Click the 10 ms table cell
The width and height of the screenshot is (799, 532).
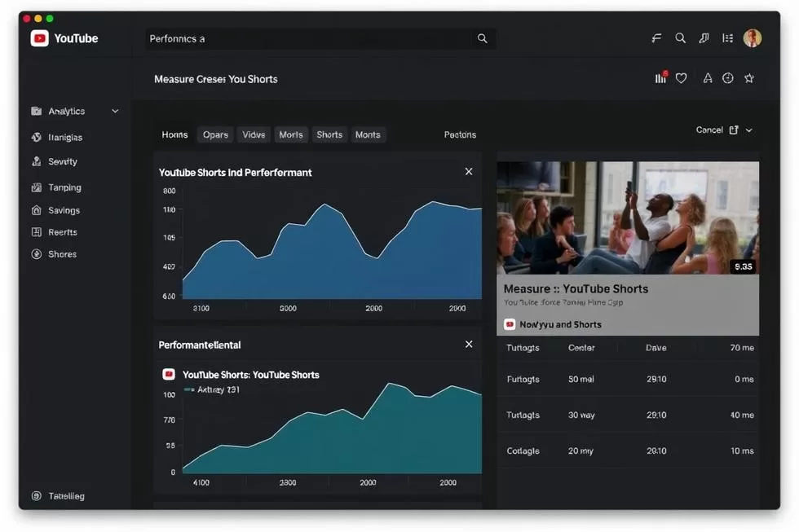742,451
